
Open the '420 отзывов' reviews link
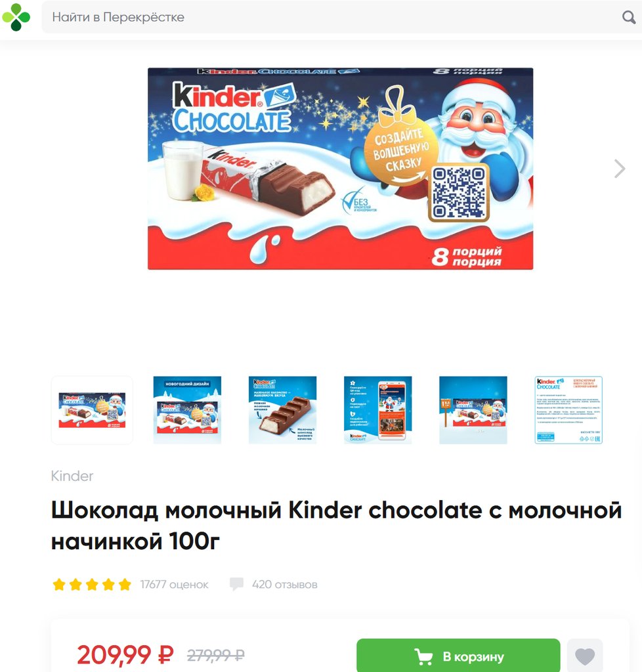pyautogui.click(x=285, y=585)
